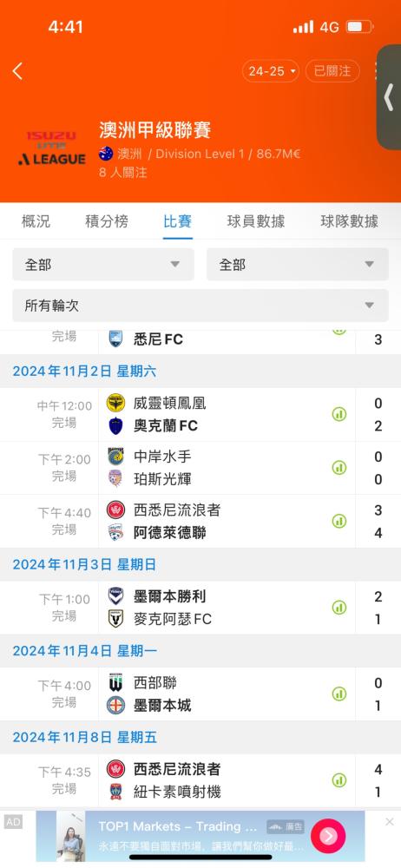Image resolution: width=401 pixels, height=868 pixels.
Task: Tap the A-League logo
Action: 51,148
